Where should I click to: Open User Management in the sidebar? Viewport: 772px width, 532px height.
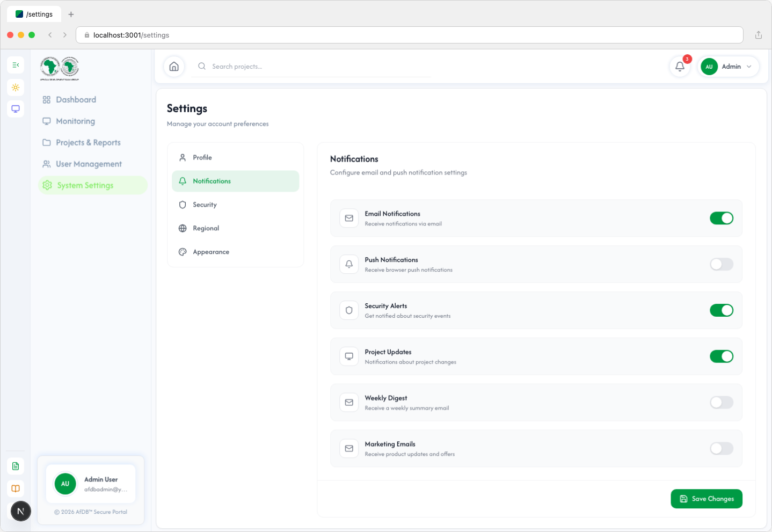(92, 164)
